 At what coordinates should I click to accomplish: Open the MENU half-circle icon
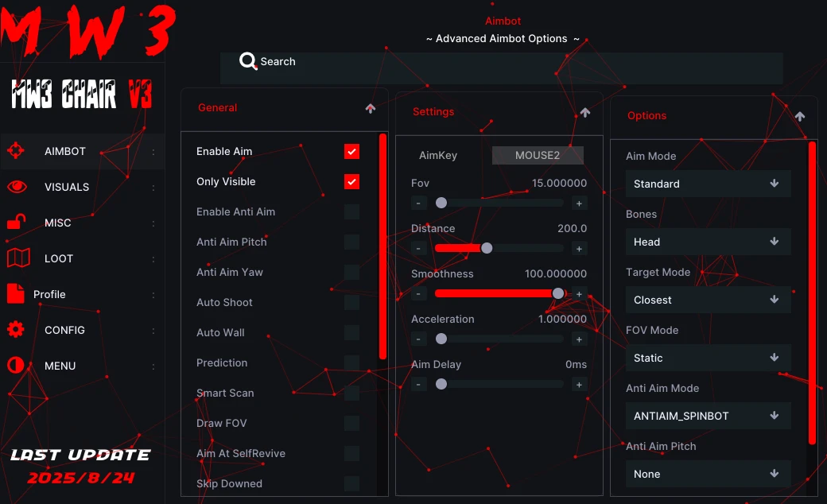click(x=16, y=365)
